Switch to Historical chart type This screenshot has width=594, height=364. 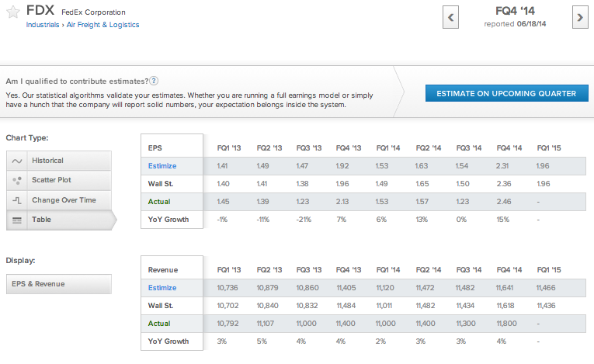coord(59,161)
